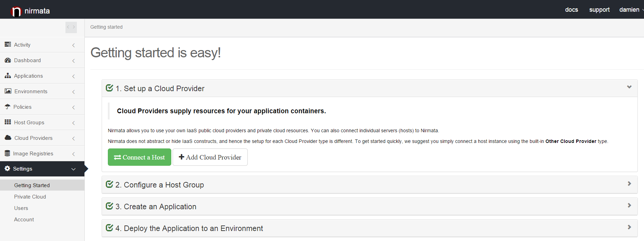Expand the Deploy the Application panel arrow
The height and width of the screenshot is (241, 644).
pyautogui.click(x=629, y=227)
